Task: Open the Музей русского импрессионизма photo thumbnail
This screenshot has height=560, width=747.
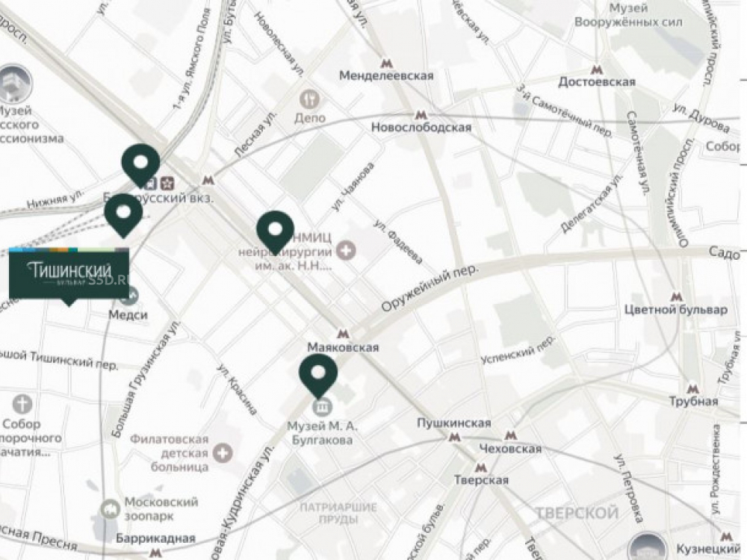Action: (x=15, y=84)
